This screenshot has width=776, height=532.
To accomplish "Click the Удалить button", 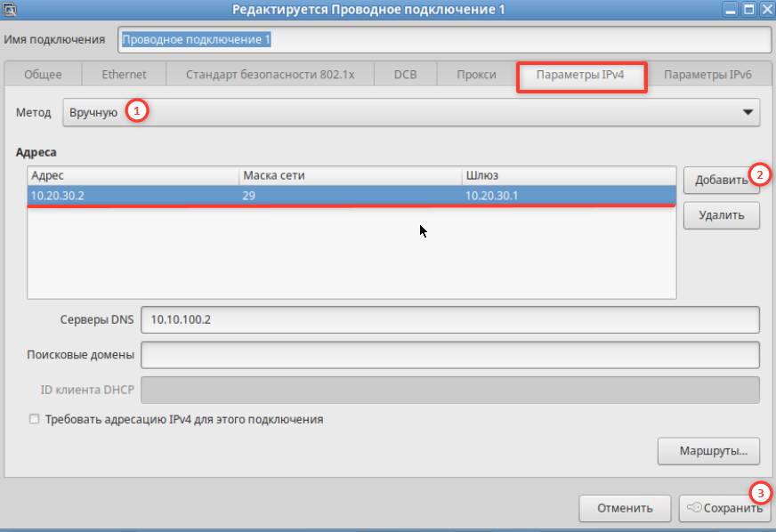I will tap(722, 215).
